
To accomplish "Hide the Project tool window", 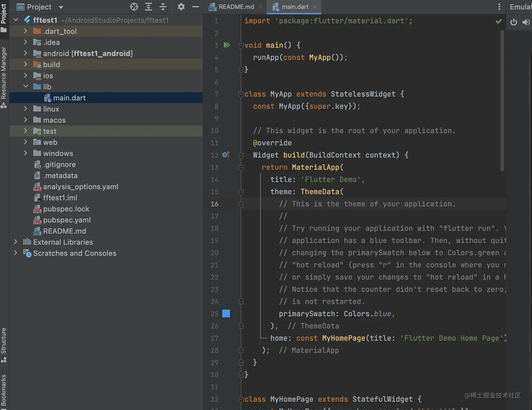I will 196,7.
